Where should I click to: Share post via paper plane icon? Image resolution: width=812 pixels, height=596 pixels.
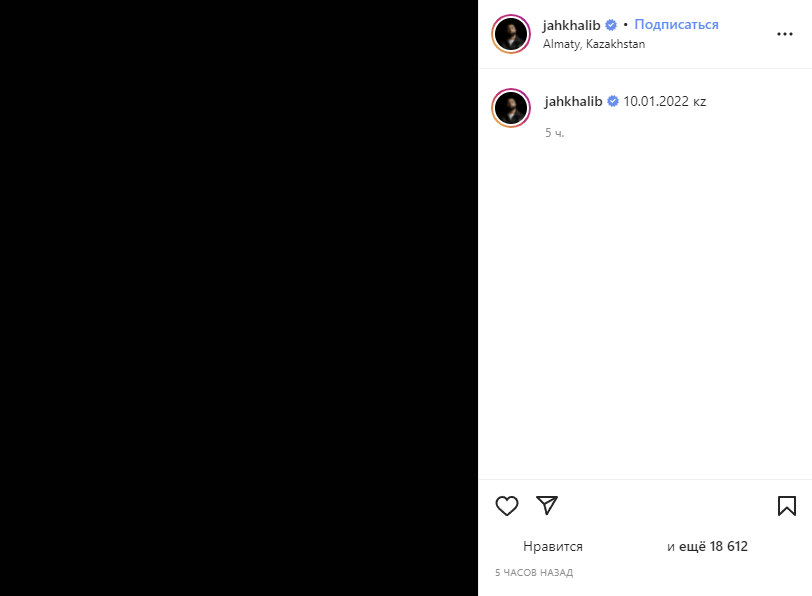click(x=547, y=505)
